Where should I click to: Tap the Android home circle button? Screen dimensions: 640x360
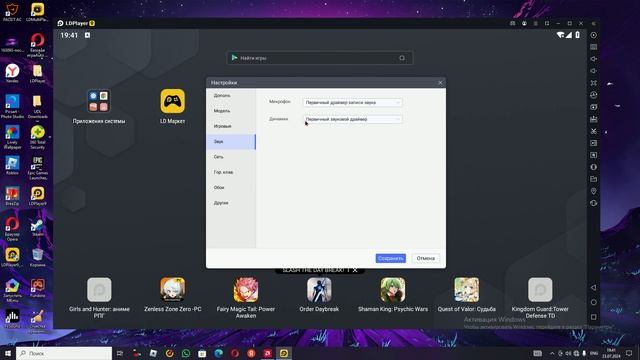point(593,302)
